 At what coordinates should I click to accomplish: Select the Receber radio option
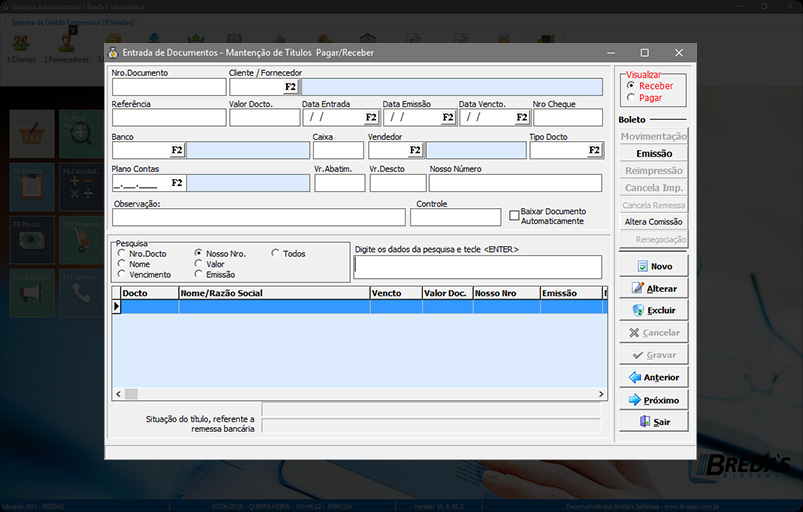(630, 86)
